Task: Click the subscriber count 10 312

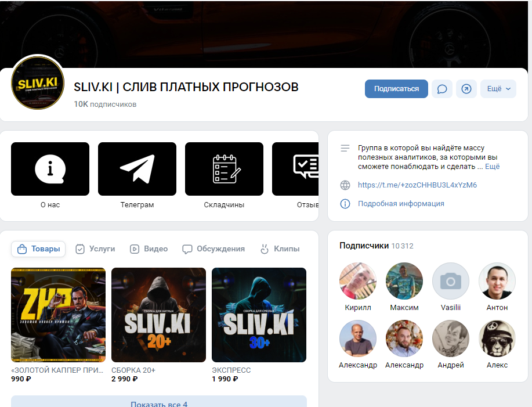Action: [403, 246]
